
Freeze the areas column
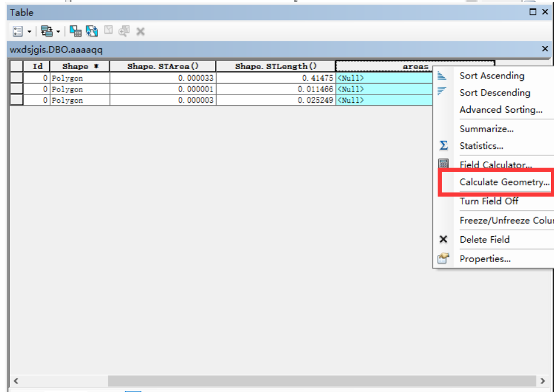pyautogui.click(x=496, y=220)
